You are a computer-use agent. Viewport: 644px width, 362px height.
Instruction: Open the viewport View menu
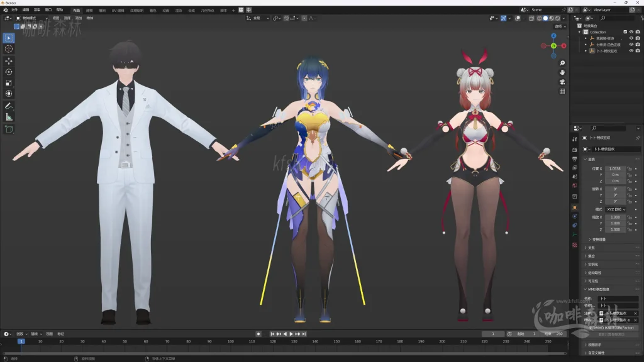pyautogui.click(x=56, y=18)
